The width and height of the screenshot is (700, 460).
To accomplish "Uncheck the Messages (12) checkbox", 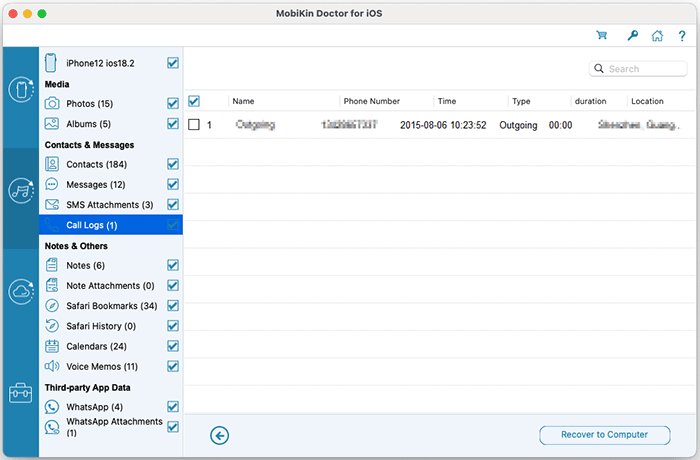I will coord(173,184).
